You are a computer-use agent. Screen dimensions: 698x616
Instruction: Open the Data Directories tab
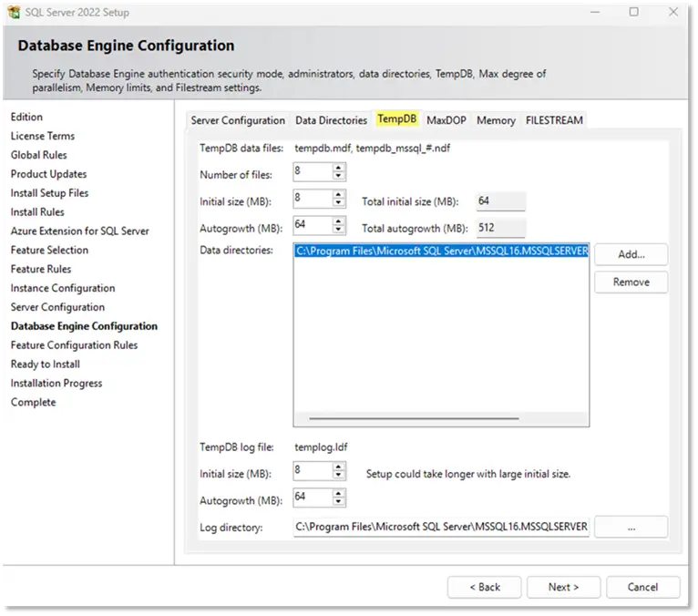(331, 120)
